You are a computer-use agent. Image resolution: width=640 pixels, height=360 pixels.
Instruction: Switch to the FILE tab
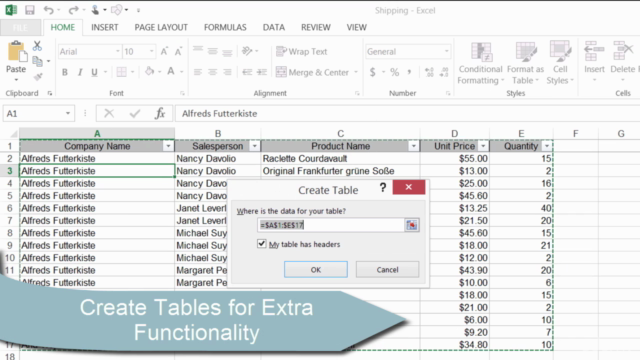(20, 27)
